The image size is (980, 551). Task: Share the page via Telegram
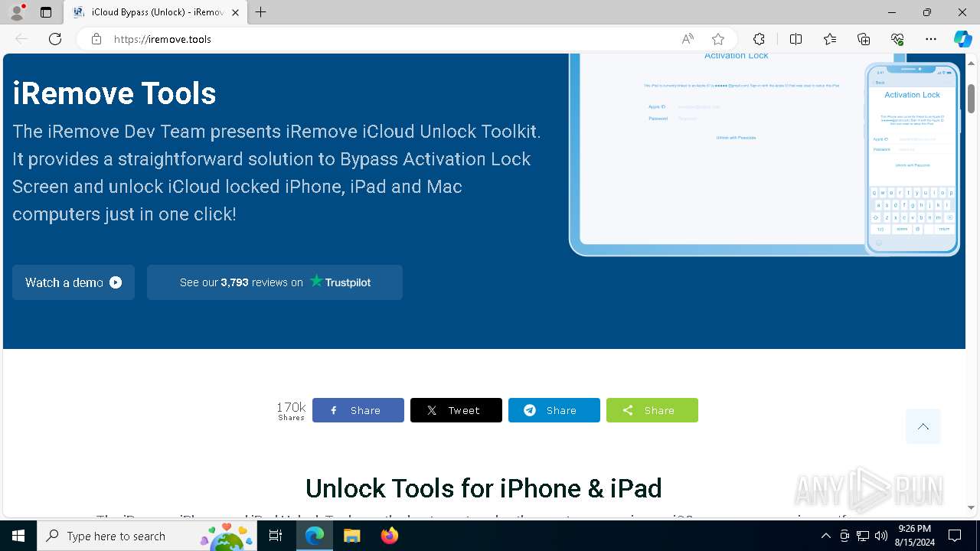554,410
